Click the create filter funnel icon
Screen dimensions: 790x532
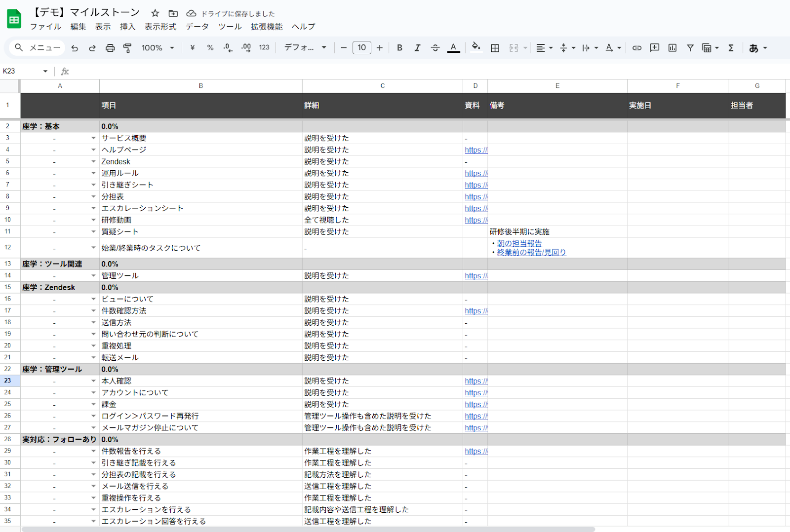click(690, 48)
